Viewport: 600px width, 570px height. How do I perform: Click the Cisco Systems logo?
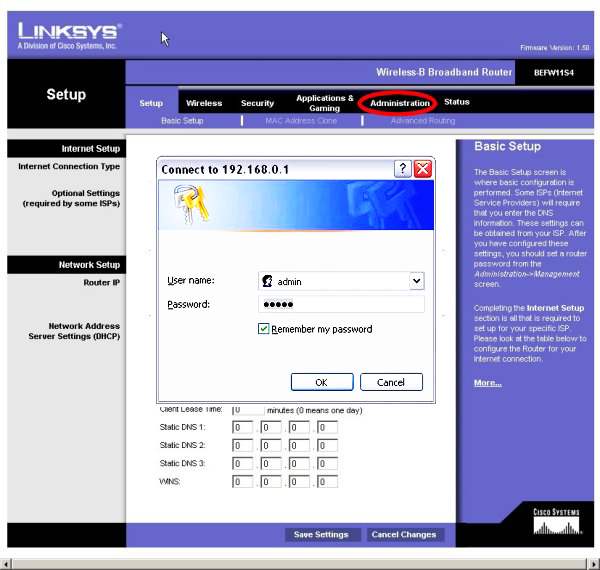click(x=557, y=521)
